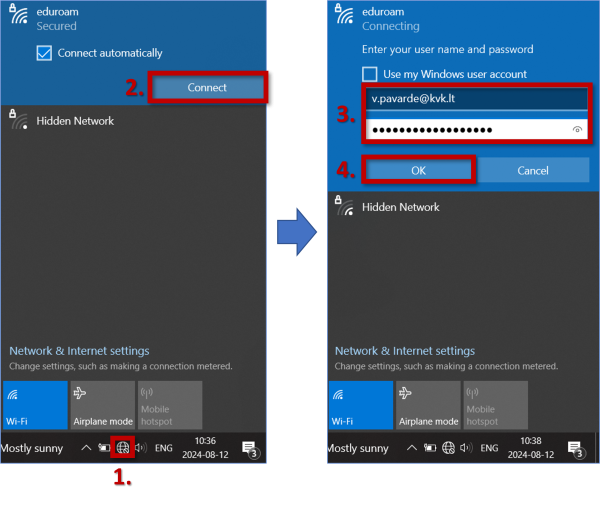Image resolution: width=600 pixels, height=509 pixels.
Task: Click battery icon in left taskbar
Action: click(104, 447)
